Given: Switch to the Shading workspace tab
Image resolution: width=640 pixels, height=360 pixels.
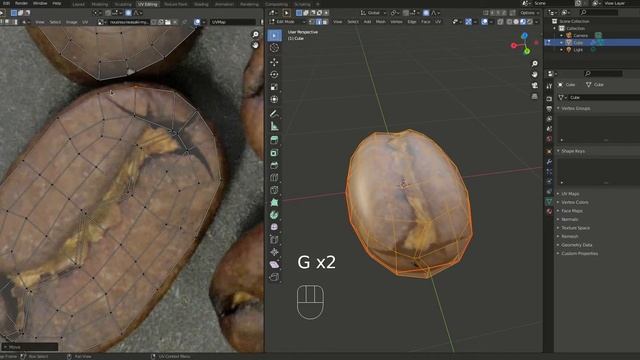Looking at the screenshot, I should point(201,4).
